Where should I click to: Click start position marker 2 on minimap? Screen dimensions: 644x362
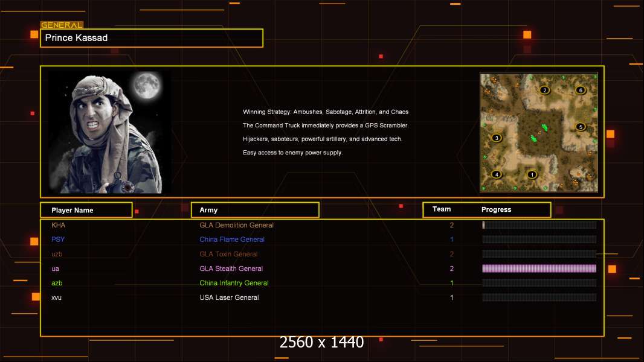(x=544, y=91)
